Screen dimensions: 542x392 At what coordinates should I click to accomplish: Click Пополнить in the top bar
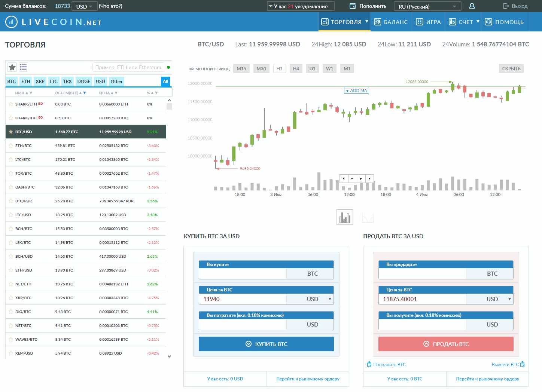[368, 6]
